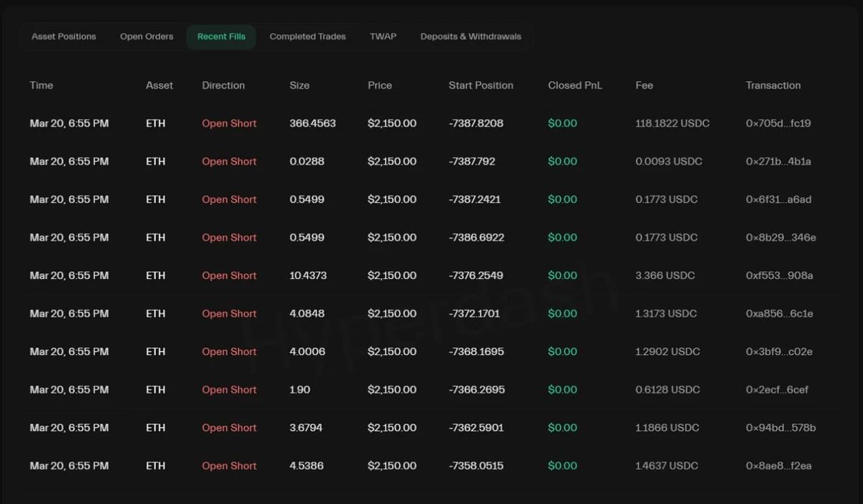Open transaction link 0x2ecf...6cef
Image resolution: width=863 pixels, height=504 pixels.
pos(777,390)
